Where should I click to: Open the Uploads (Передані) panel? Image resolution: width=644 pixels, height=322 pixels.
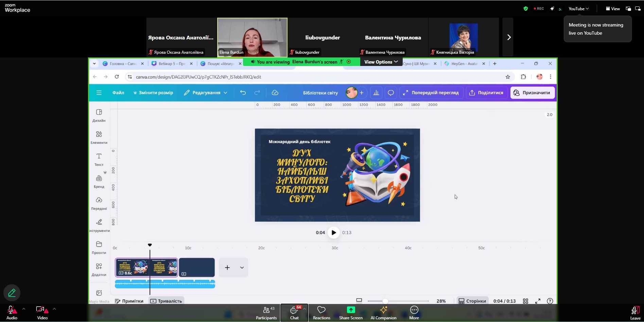[x=99, y=203]
